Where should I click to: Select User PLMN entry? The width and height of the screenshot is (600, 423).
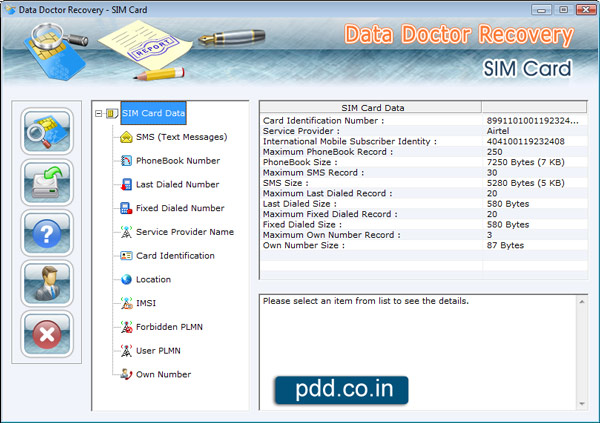tap(158, 351)
